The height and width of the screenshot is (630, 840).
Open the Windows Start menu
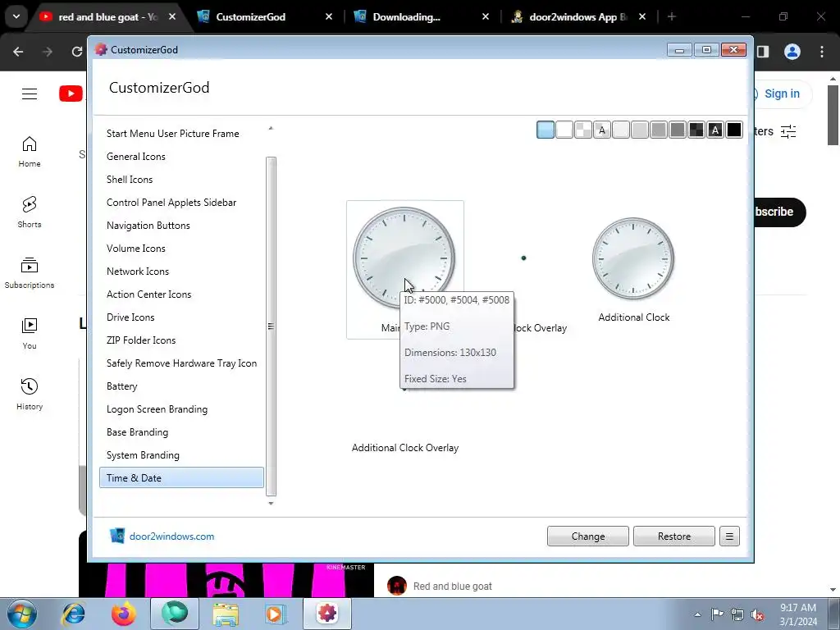tap(22, 614)
